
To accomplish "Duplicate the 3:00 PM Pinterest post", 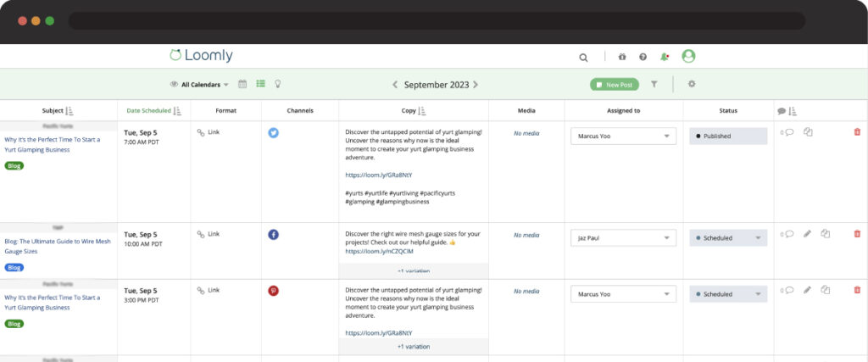I will [x=826, y=289].
